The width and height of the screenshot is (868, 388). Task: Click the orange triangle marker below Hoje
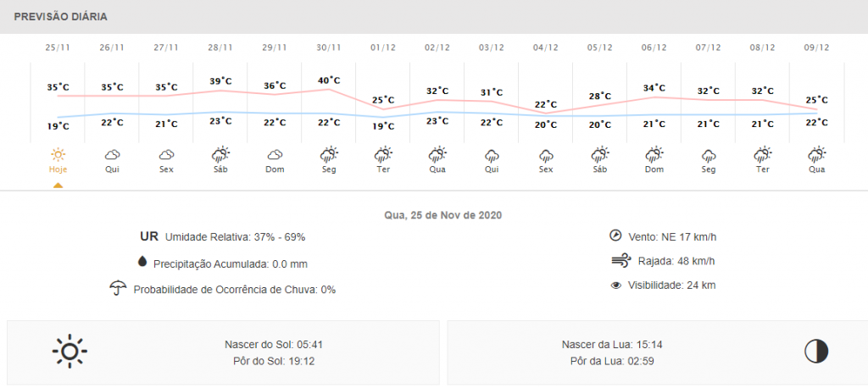coord(58,185)
